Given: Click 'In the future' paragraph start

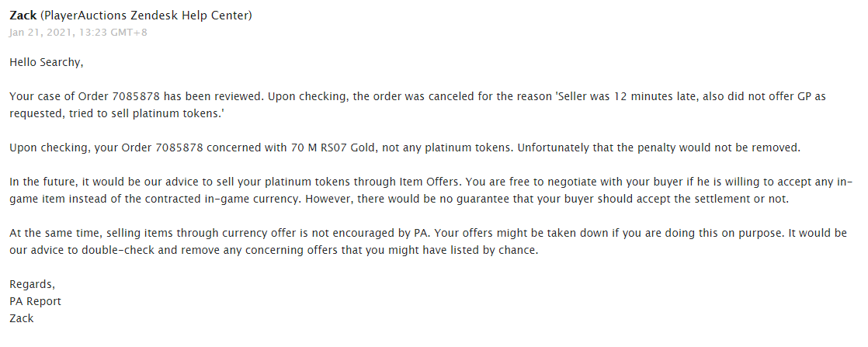Looking at the screenshot, I should 38,182.
